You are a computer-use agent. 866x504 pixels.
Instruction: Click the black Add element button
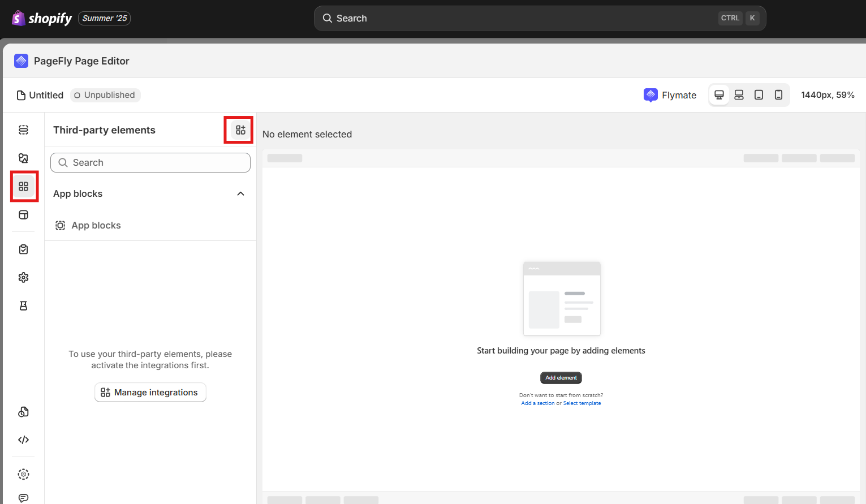pyautogui.click(x=561, y=378)
